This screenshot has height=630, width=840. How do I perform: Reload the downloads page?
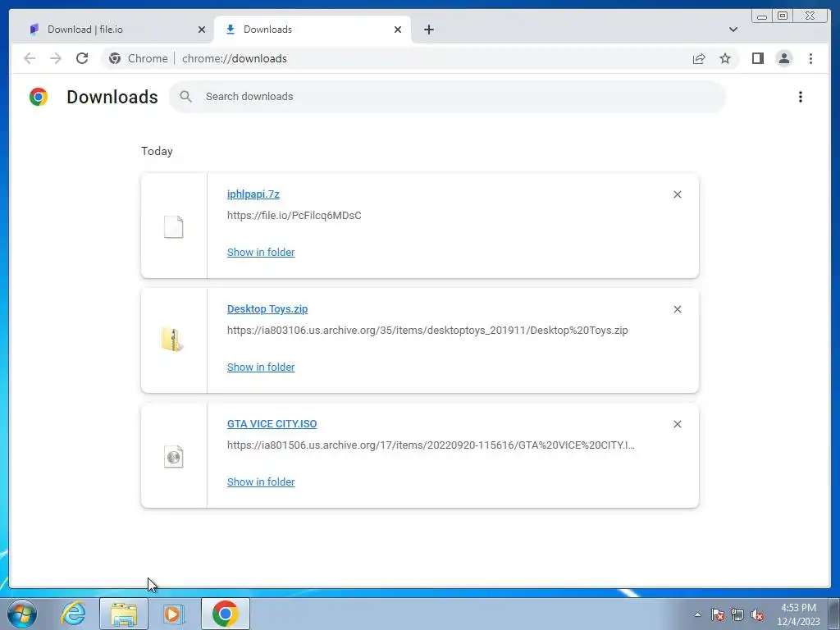[x=82, y=58]
